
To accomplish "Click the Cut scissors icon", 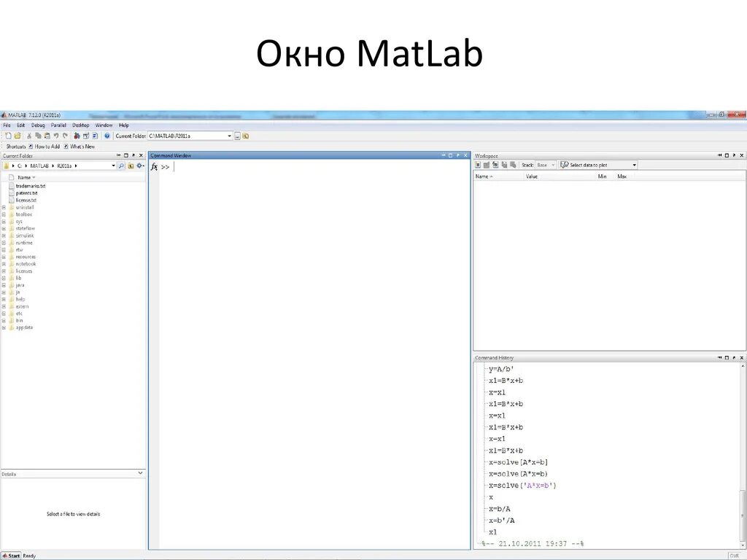I will pos(29,136).
